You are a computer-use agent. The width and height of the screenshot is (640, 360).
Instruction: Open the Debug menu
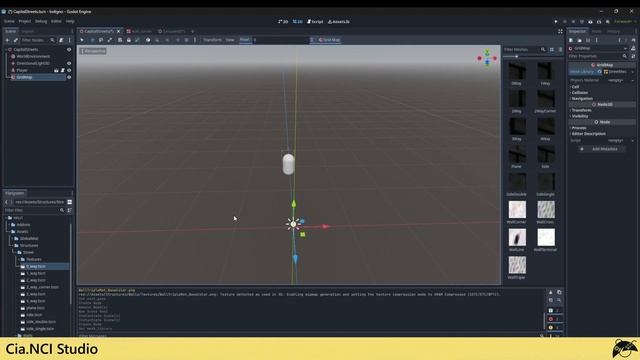coord(41,21)
